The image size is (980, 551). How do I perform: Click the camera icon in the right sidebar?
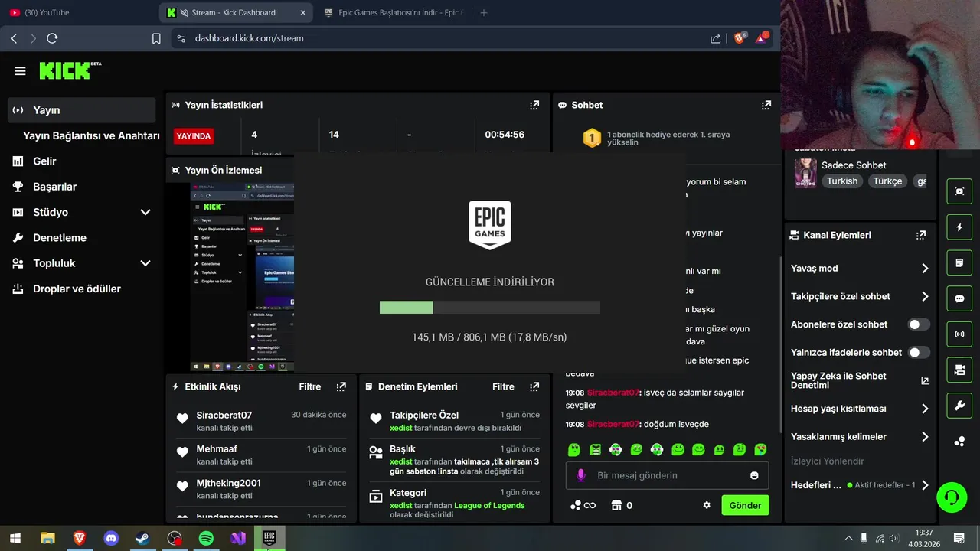pos(959,370)
